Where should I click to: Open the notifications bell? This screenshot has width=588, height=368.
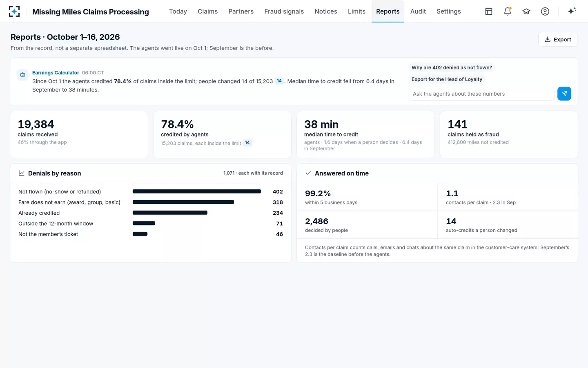tap(508, 11)
